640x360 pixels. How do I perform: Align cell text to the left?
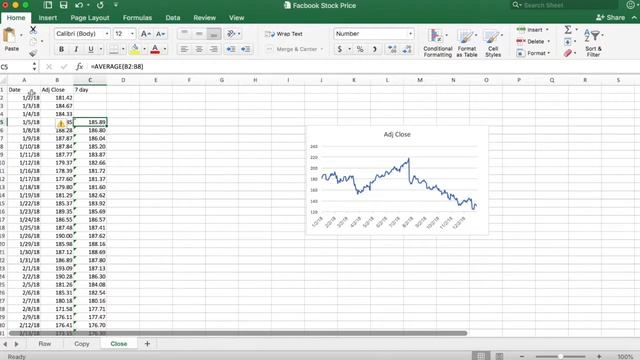click(x=184, y=49)
